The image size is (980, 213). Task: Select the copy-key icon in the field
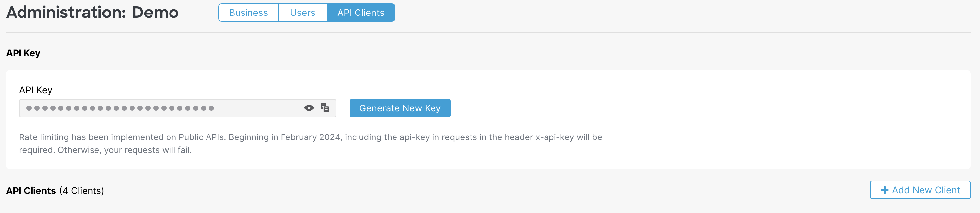tap(324, 108)
